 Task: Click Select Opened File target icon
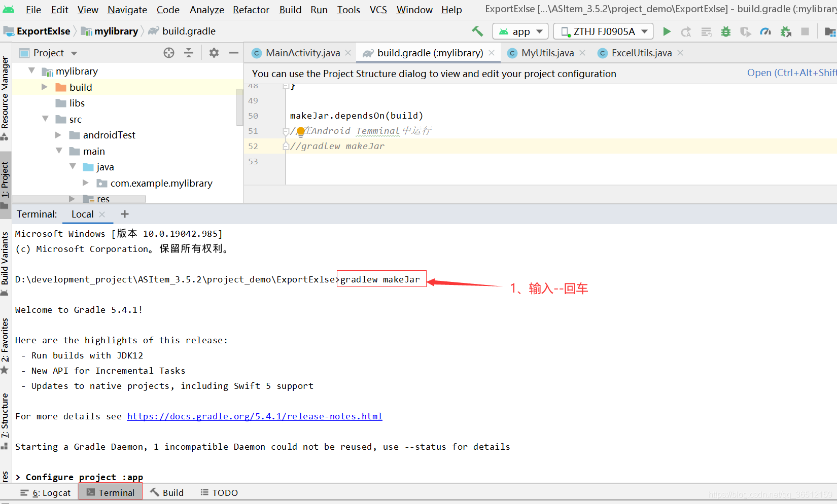point(169,53)
